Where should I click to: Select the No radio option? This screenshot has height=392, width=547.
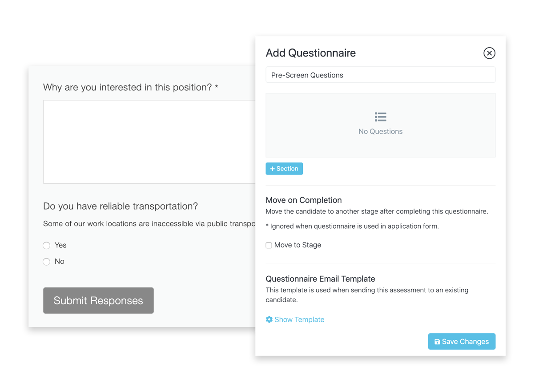pyautogui.click(x=47, y=262)
